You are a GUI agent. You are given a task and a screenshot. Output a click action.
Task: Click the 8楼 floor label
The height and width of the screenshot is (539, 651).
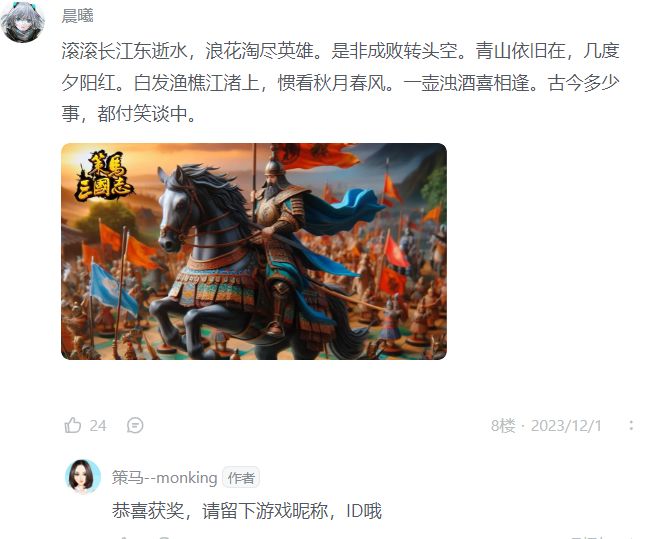tap(503, 426)
